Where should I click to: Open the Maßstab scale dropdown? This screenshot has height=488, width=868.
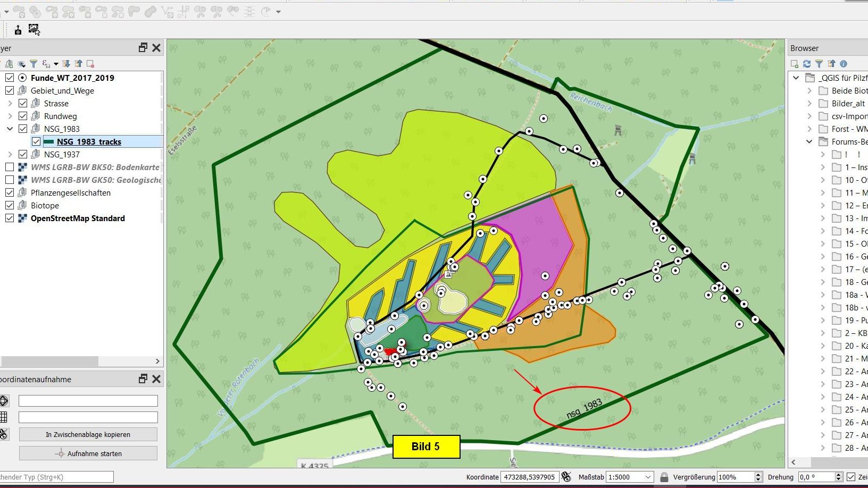647,477
